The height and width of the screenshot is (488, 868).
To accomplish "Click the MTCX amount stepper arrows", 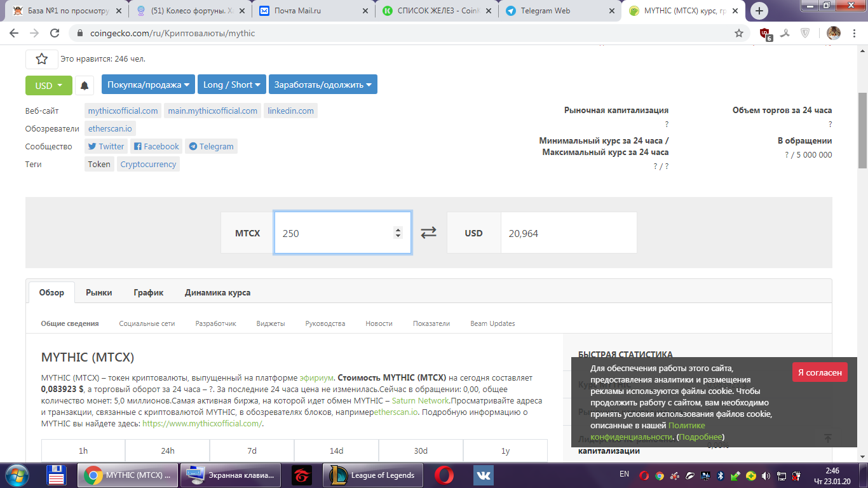I will coord(398,233).
